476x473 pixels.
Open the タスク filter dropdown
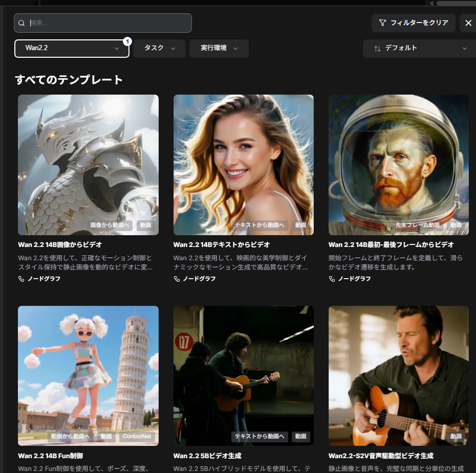(159, 48)
